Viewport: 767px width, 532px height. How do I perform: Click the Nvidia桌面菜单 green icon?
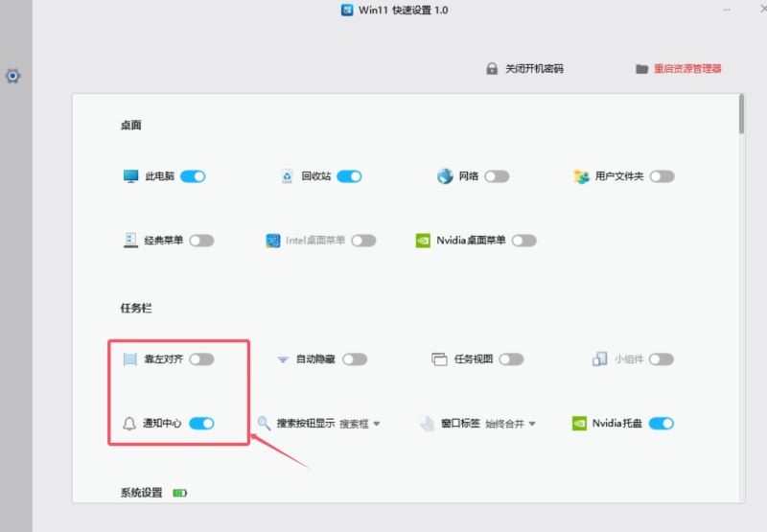[423, 241]
